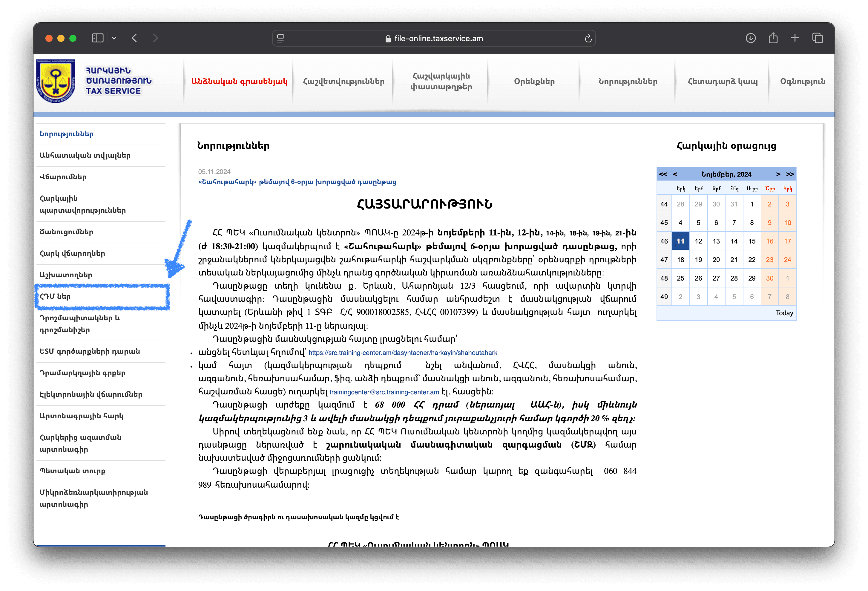The height and width of the screenshot is (591, 868).
Task: Open the Հաշվետվություններ menu tab
Action: point(343,82)
